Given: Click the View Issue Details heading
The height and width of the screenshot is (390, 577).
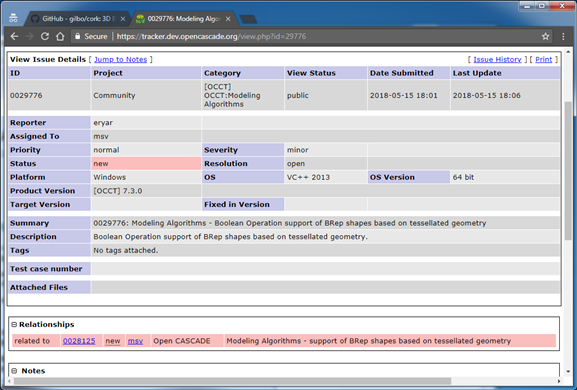Looking at the screenshot, I should pyautogui.click(x=48, y=60).
